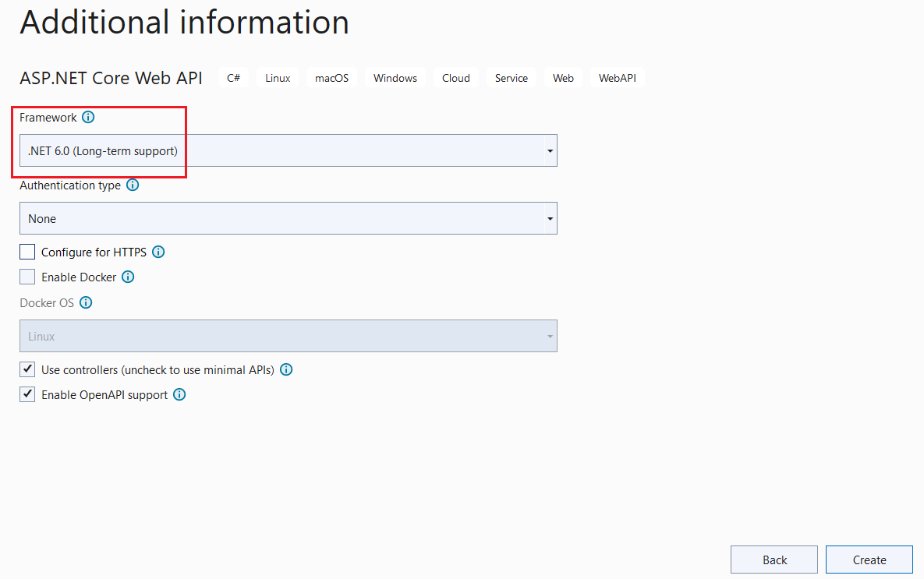Expand the Authentication type dropdown

click(x=550, y=218)
